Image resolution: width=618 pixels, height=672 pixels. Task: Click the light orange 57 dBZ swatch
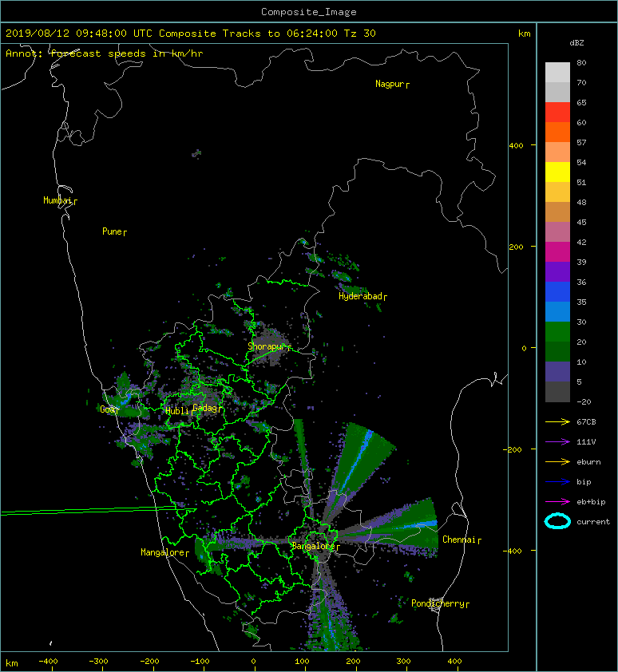(x=557, y=152)
